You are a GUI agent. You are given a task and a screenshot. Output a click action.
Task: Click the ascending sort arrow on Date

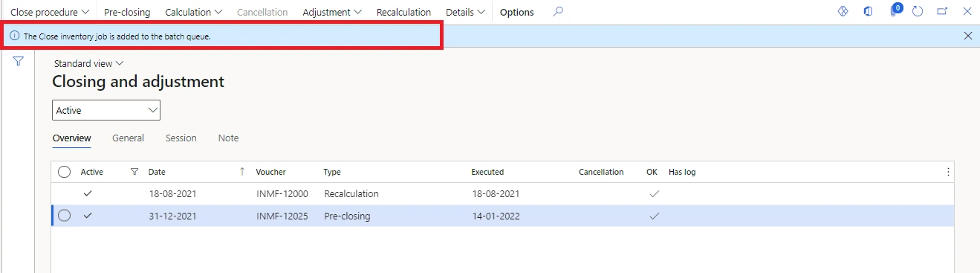coord(242,172)
